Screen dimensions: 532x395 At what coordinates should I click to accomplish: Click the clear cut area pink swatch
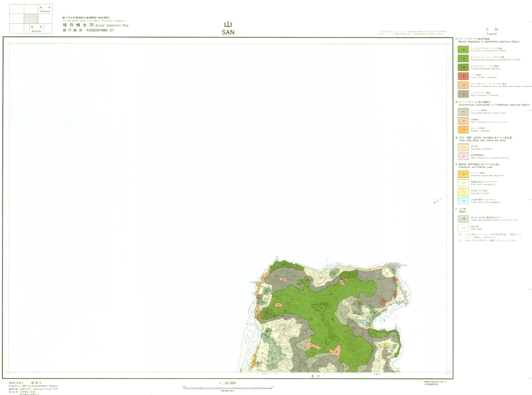point(463,121)
